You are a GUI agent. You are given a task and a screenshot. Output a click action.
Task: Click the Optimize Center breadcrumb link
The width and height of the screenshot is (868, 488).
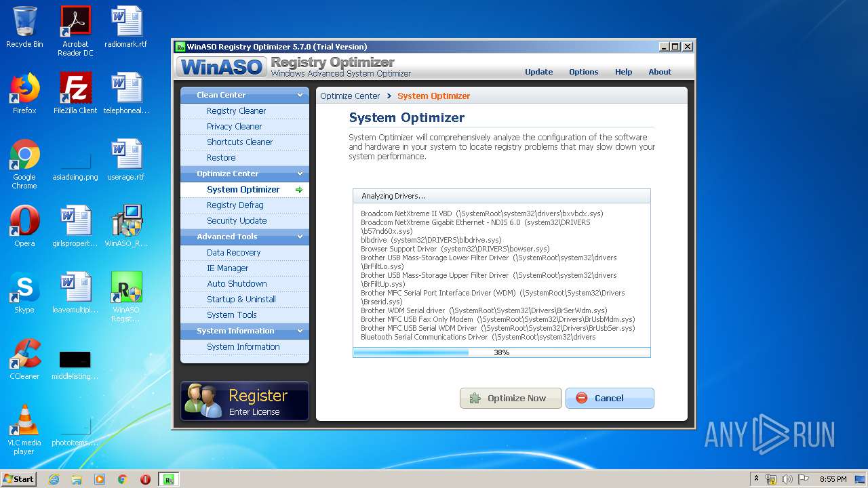[x=350, y=96]
